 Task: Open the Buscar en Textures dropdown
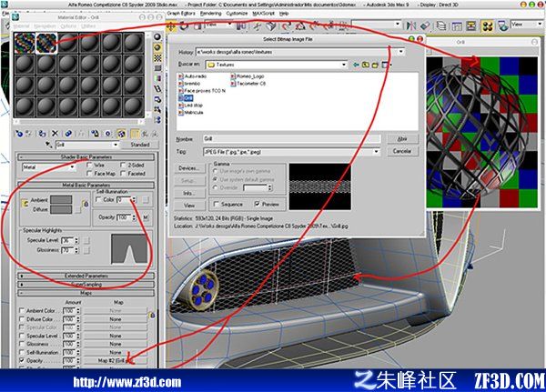coord(344,65)
